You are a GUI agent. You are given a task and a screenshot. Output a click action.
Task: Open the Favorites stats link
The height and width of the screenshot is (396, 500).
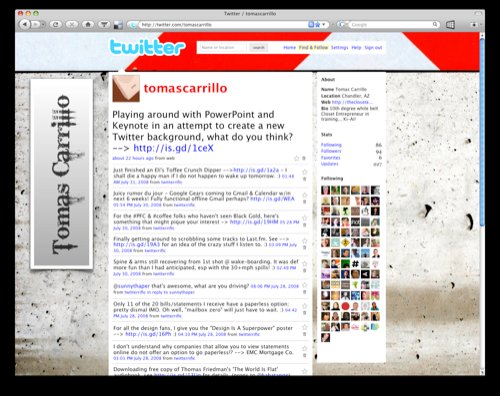[x=331, y=158]
